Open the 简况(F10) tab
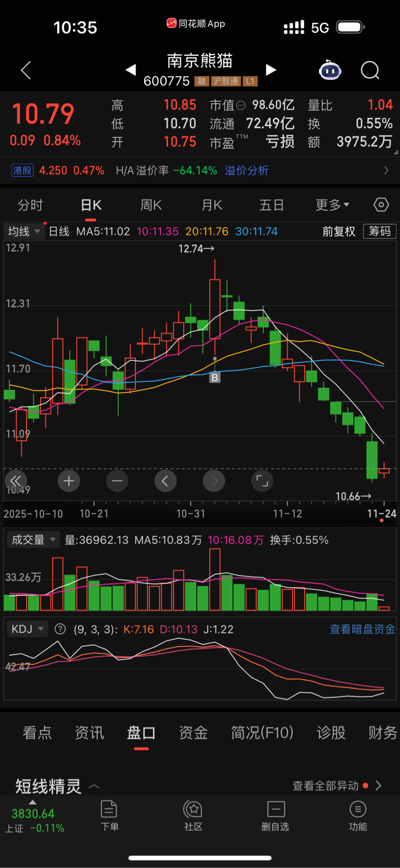The width and height of the screenshot is (400, 868). 262,733
